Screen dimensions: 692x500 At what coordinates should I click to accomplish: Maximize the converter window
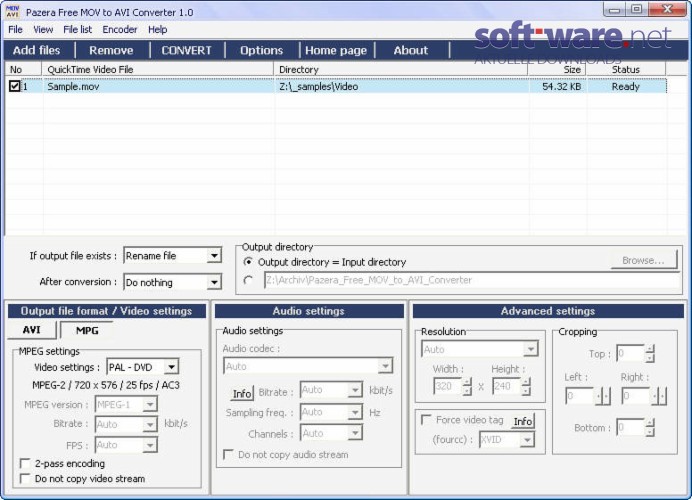click(636, 9)
